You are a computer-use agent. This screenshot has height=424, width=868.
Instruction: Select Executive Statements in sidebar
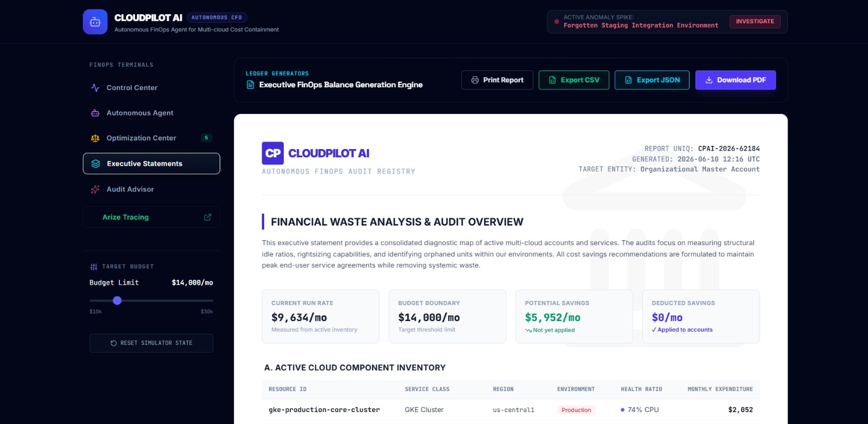151,164
